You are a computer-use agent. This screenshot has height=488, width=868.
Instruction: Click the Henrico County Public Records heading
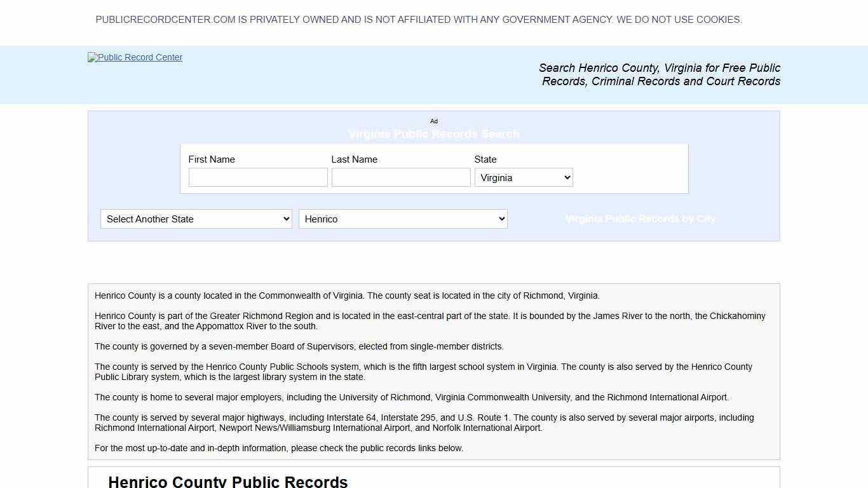tap(227, 481)
